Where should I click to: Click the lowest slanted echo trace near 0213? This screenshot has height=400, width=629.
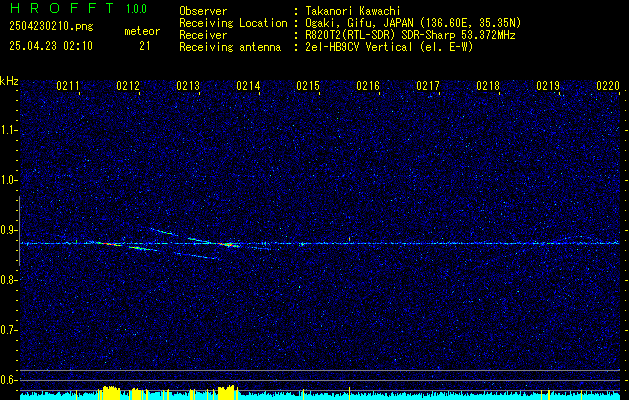click(x=197, y=256)
